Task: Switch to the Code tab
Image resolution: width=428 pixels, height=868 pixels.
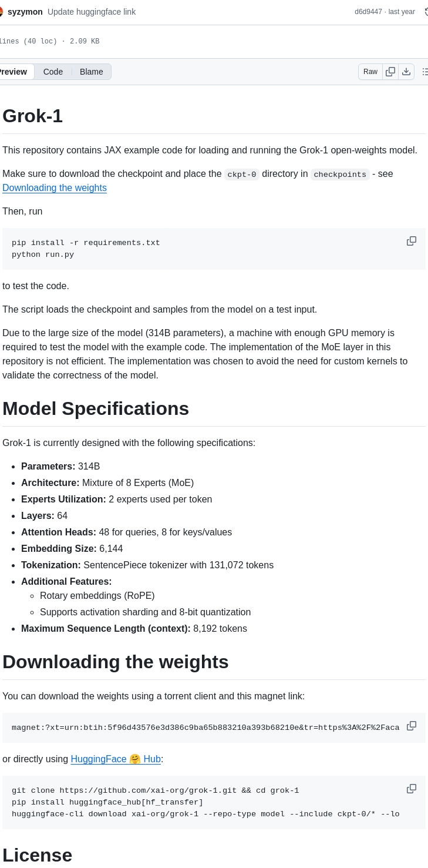Action: [x=53, y=71]
